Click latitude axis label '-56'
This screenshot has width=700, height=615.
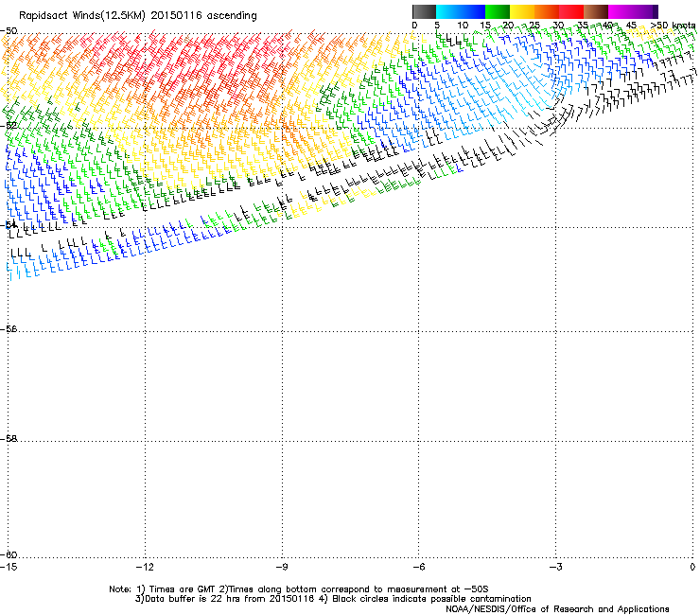(x=9, y=328)
